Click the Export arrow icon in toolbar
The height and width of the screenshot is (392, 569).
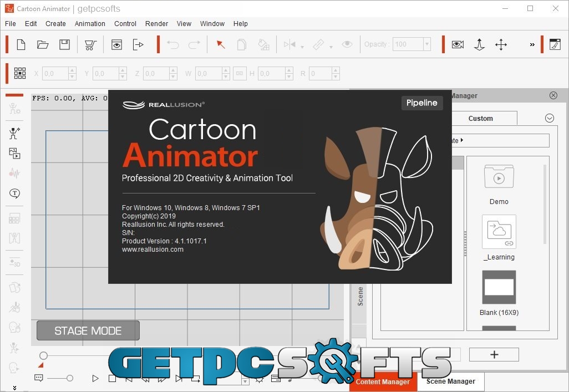138,45
